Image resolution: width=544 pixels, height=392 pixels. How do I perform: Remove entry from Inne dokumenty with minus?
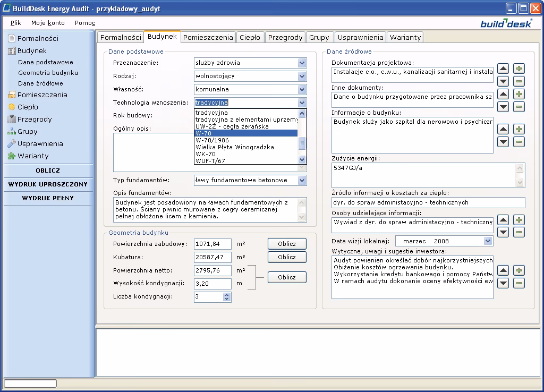click(519, 107)
